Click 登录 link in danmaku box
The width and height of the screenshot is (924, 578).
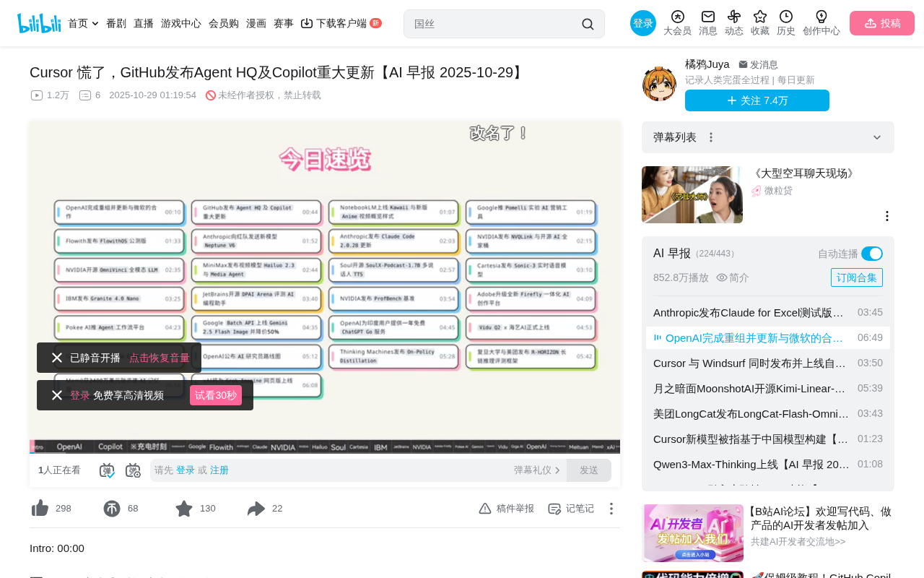186,470
